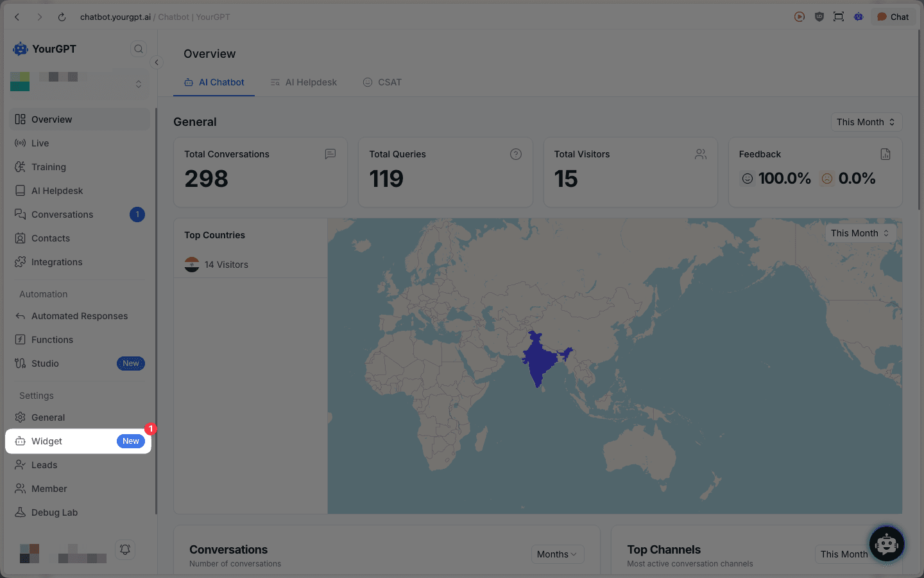
Task: Click the Chat button in browser toolbar
Action: (893, 17)
